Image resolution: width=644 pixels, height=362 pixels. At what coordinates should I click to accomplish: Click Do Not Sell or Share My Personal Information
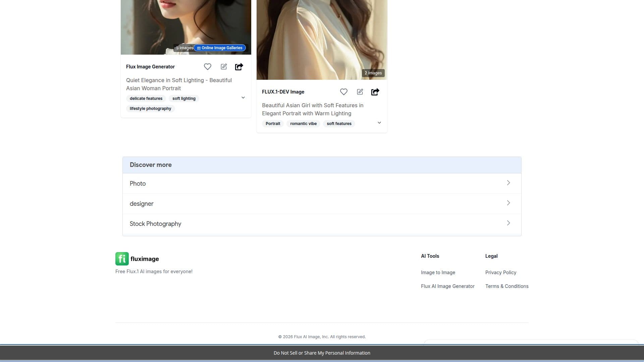coord(322,353)
